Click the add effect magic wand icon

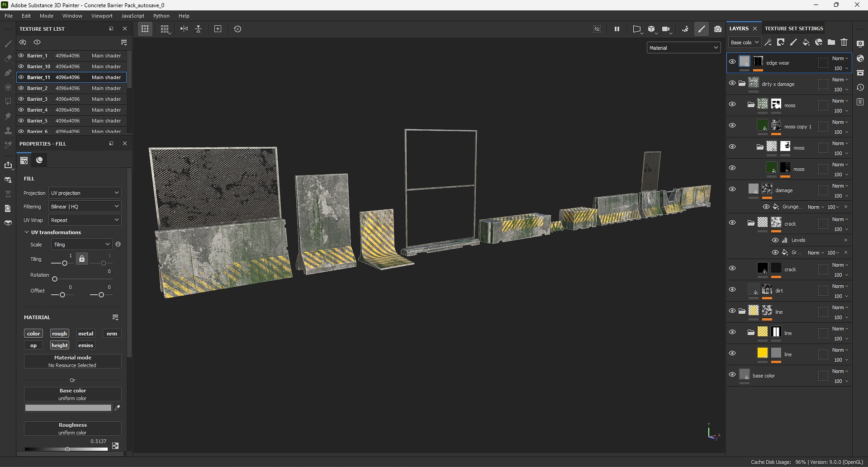[x=768, y=42]
